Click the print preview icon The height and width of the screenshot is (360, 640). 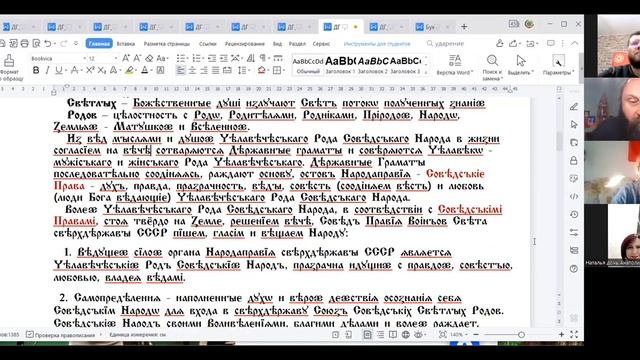pyautogui.click(x=36, y=43)
